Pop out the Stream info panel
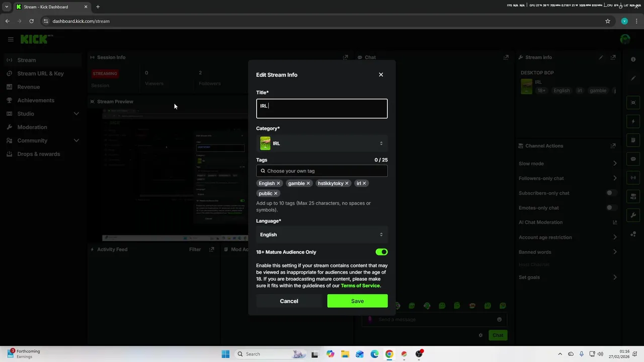This screenshot has width=644, height=362. point(613,57)
